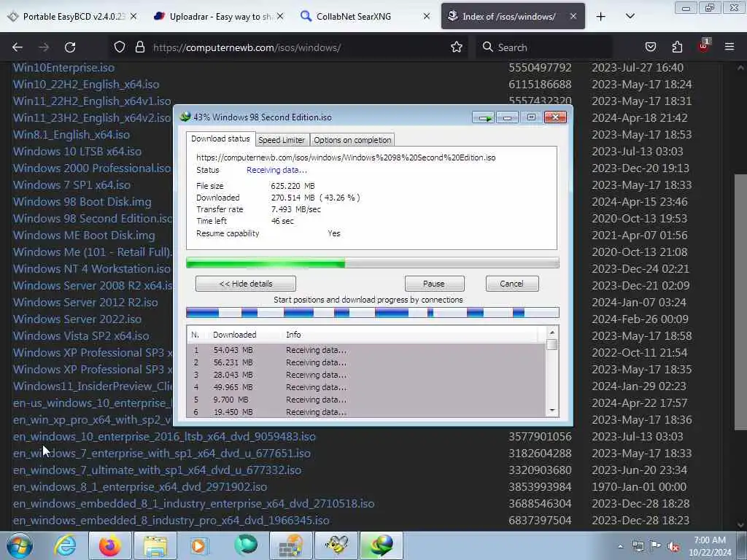Open the firewall bricks taskbar app
747x560 pixels.
(290, 545)
